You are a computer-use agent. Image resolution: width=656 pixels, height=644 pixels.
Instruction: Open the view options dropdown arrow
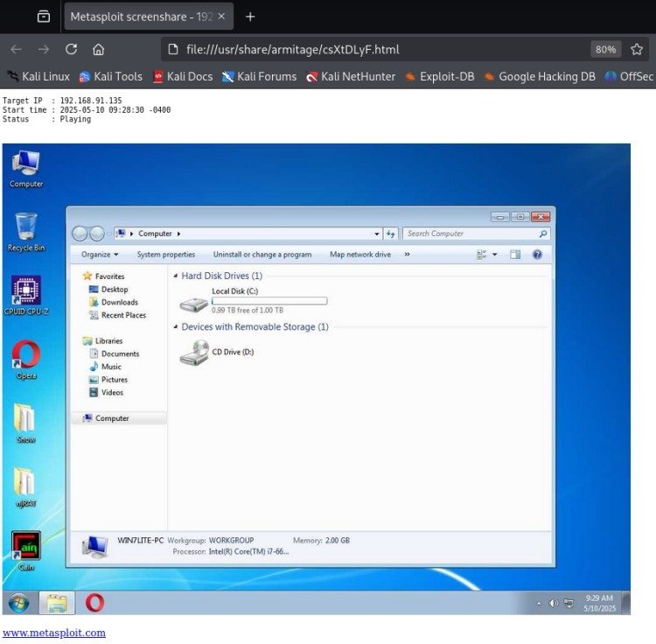click(494, 255)
